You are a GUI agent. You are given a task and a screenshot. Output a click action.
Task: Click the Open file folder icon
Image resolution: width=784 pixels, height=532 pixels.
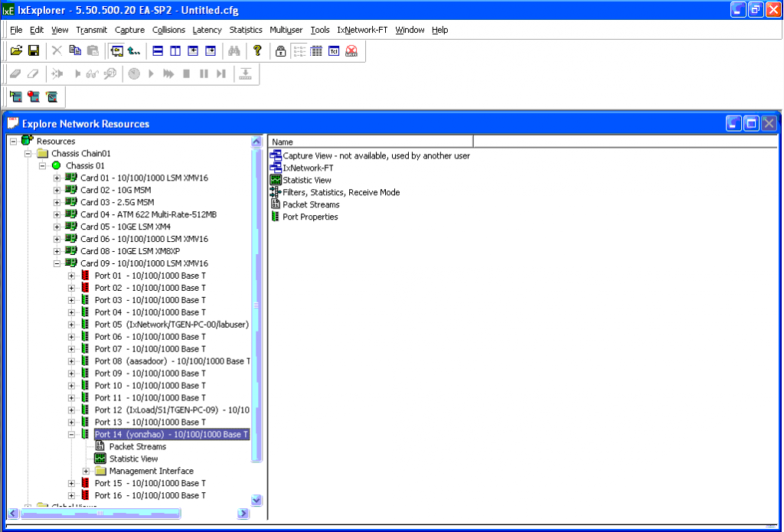(16, 51)
